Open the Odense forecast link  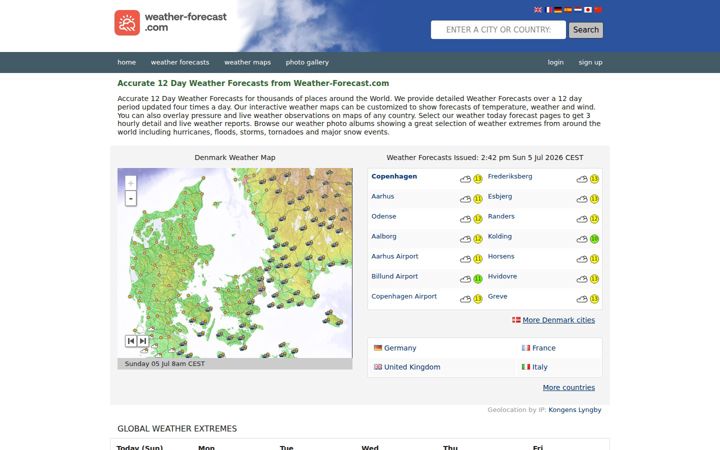click(x=384, y=216)
